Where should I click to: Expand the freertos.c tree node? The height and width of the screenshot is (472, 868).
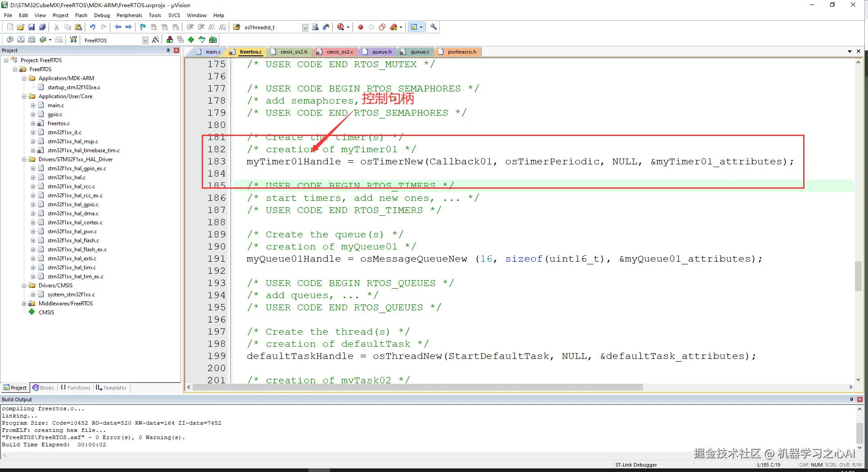[x=33, y=123]
